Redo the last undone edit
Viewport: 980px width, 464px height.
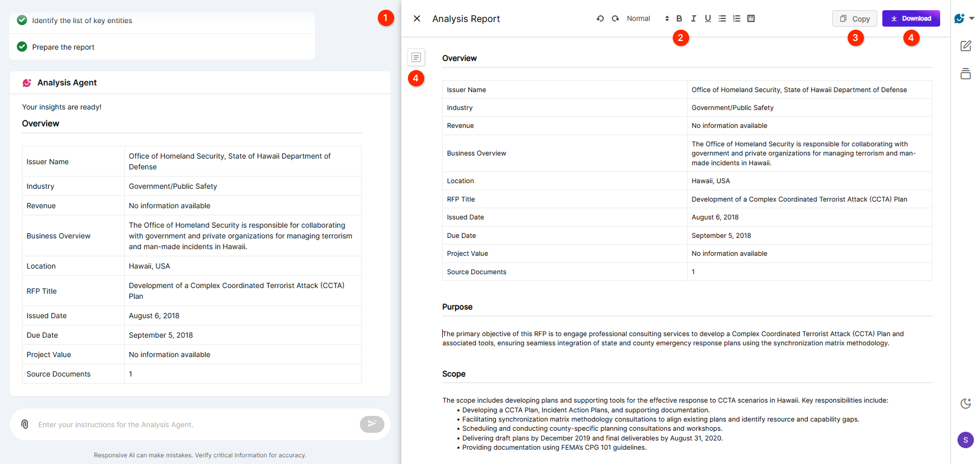pos(616,18)
